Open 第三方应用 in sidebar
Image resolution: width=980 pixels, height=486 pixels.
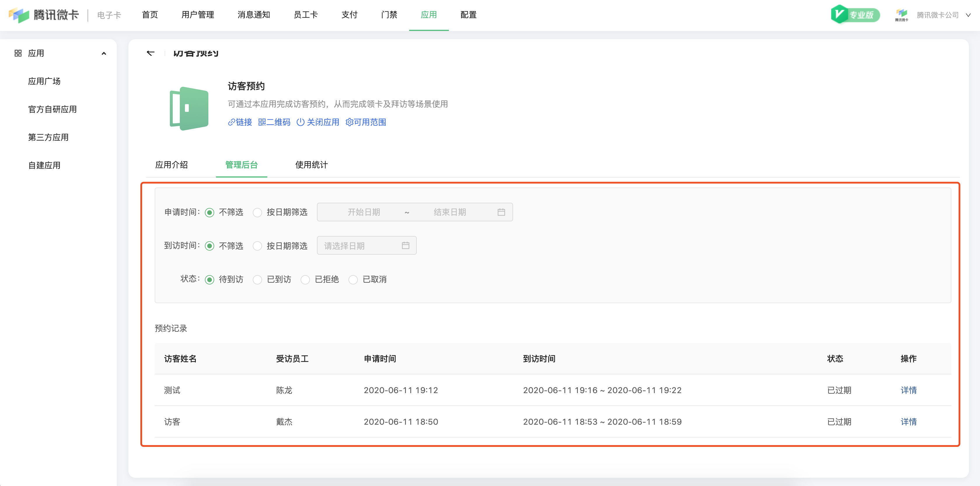[48, 137]
